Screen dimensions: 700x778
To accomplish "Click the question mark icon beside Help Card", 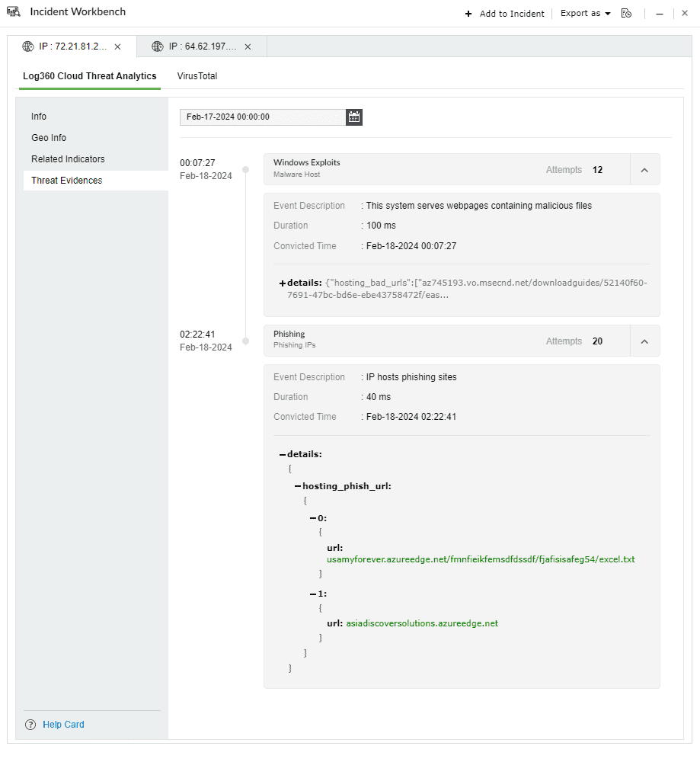I will pos(29,724).
